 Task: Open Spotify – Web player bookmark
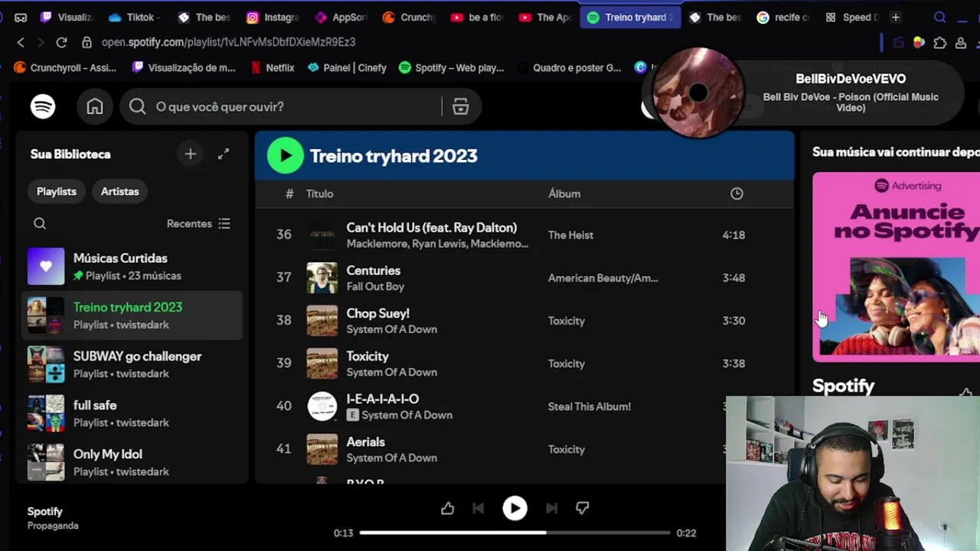click(x=451, y=67)
